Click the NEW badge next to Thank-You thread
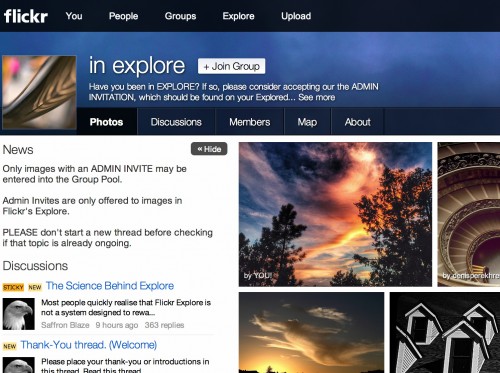 [x=10, y=346]
